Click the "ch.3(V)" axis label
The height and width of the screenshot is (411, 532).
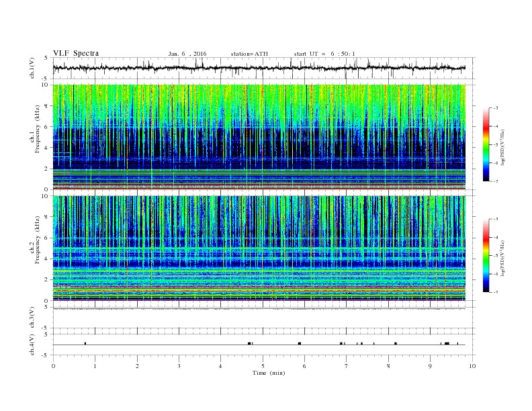(x=32, y=318)
